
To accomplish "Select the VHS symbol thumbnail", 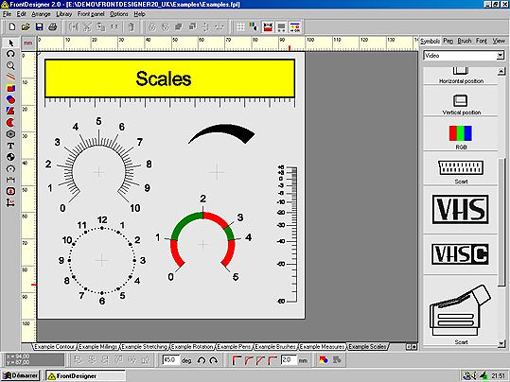I will click(460, 209).
